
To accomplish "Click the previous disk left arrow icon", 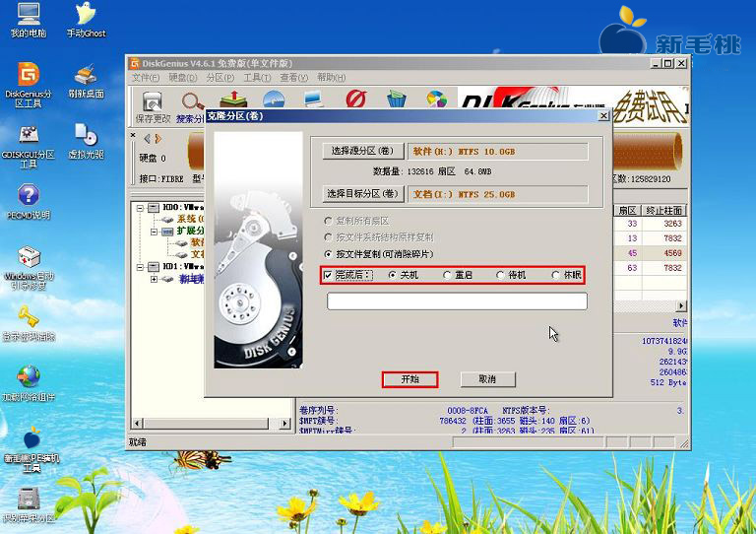I will pos(147,139).
